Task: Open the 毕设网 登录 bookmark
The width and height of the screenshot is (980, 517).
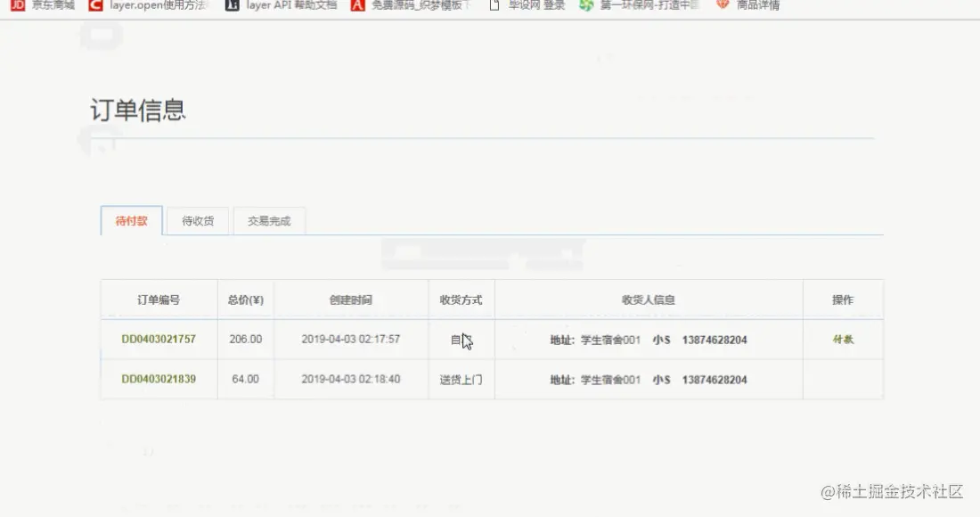Action: [x=527, y=5]
